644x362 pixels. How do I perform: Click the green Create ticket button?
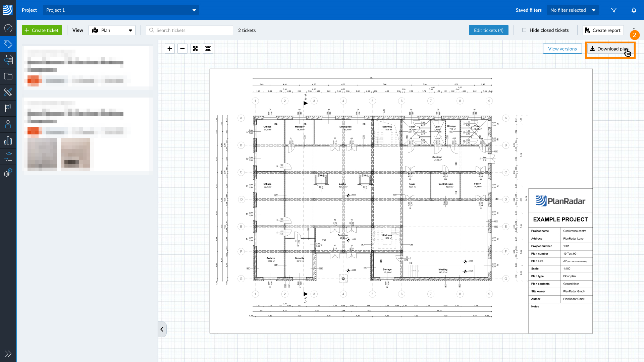coord(42,30)
